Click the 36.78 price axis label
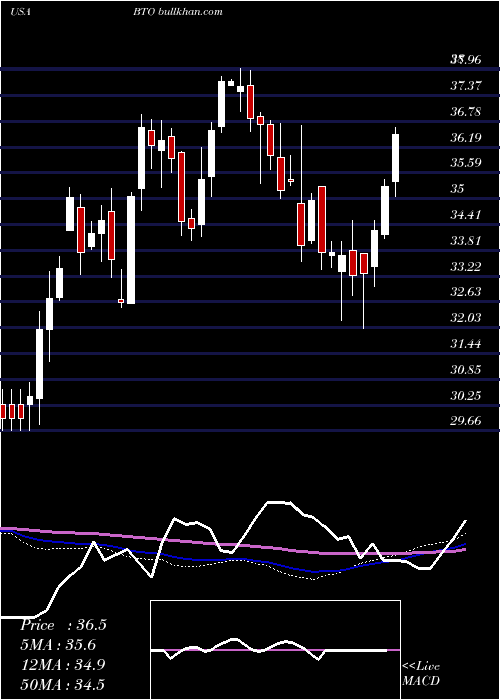 (x=466, y=111)
